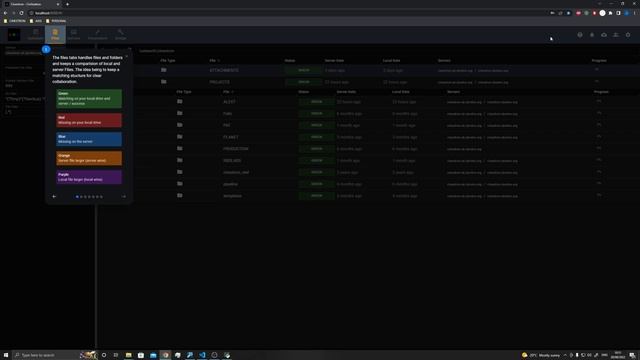Select the PRODUCTION folder name
This screenshot has width=640, height=360.
pos(236,149)
